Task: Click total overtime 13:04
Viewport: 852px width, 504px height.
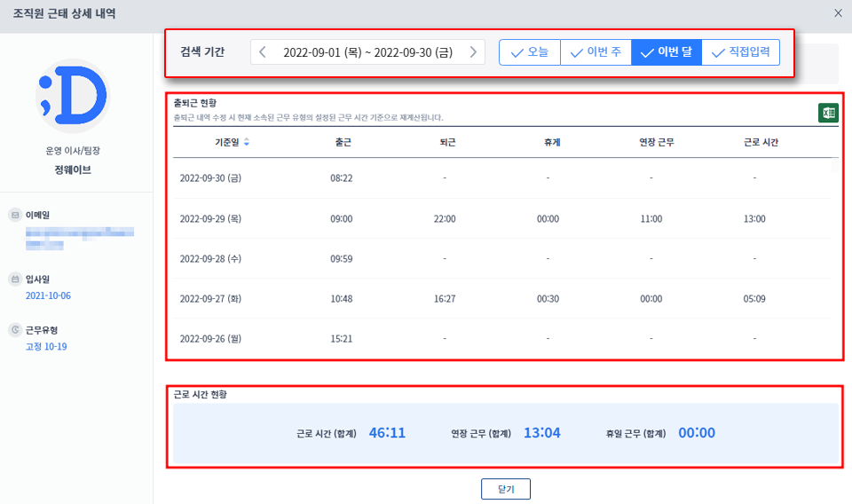Action: (541, 433)
